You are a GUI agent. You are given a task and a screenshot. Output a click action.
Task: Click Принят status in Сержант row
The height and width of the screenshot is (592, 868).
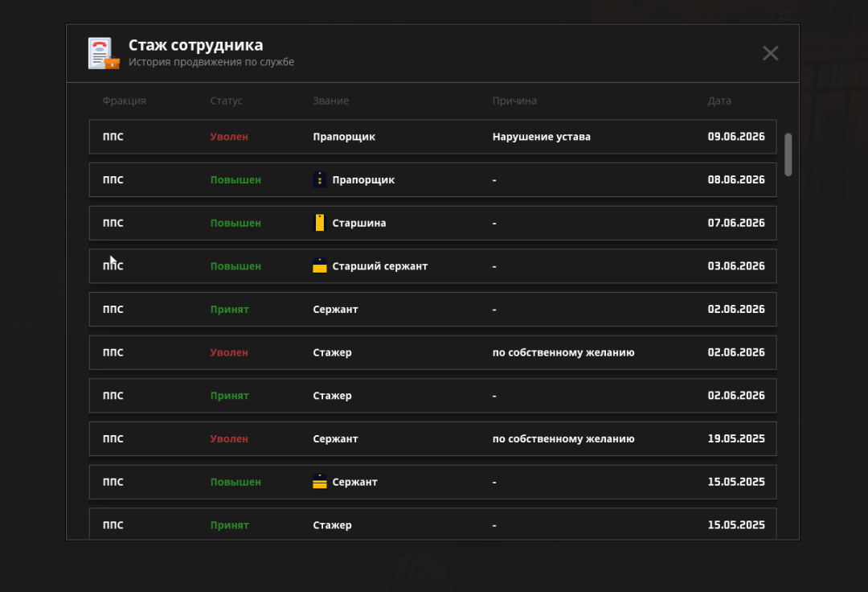(229, 310)
